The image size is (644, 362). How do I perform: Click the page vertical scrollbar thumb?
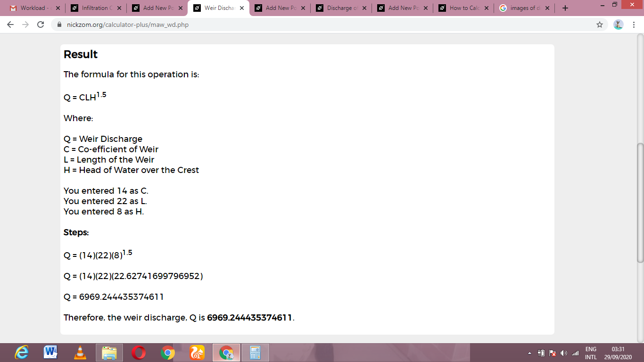pyautogui.click(x=640, y=203)
